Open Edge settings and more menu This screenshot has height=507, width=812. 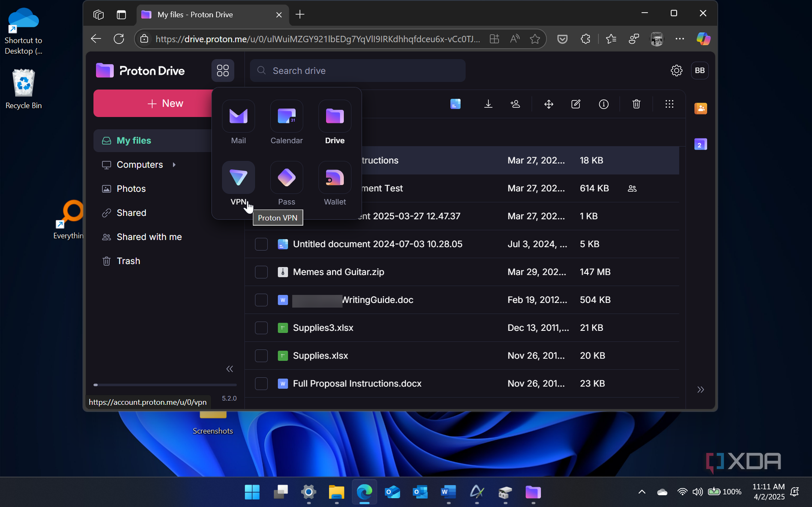coord(680,39)
